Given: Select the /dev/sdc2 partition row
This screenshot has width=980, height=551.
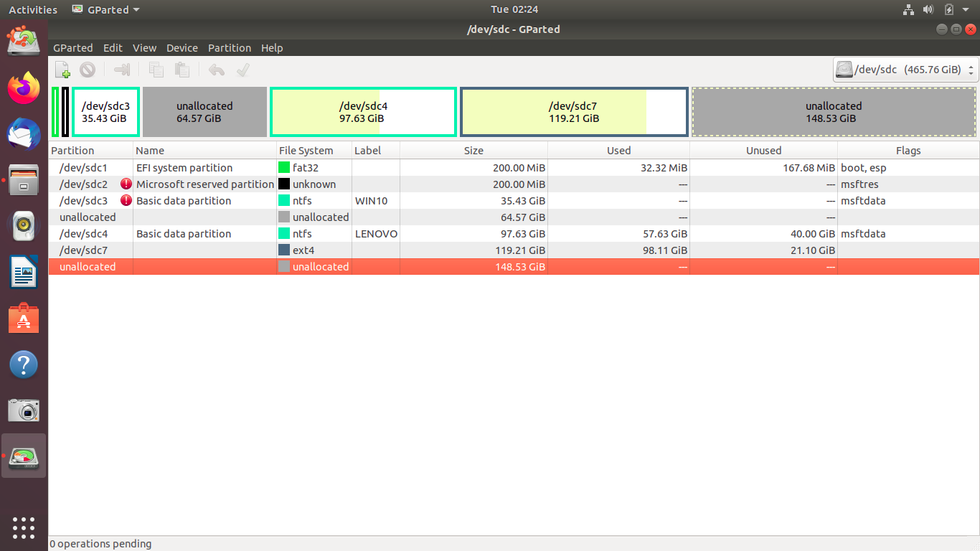Looking at the screenshot, I should pos(514,184).
